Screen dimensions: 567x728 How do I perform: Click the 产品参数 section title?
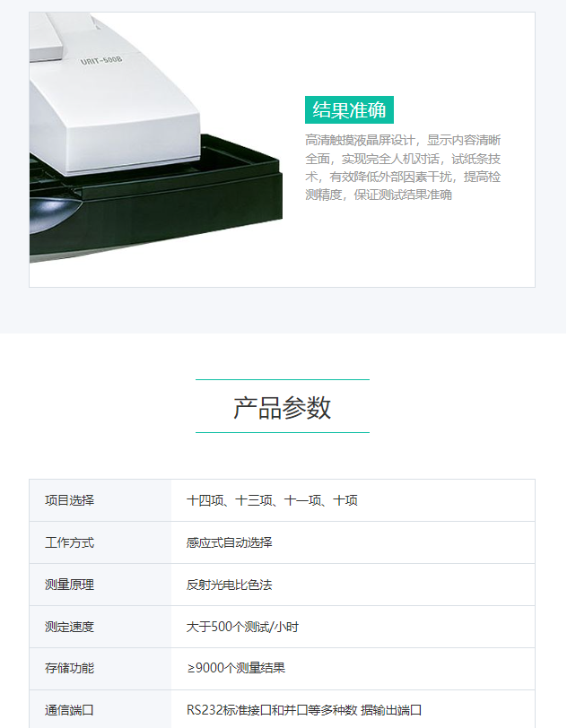pos(282,408)
